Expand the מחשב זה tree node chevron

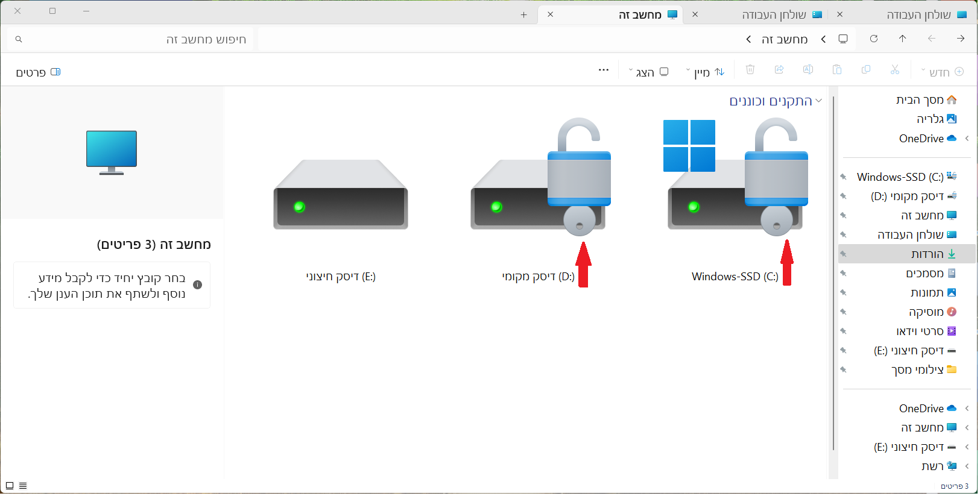[x=967, y=428]
